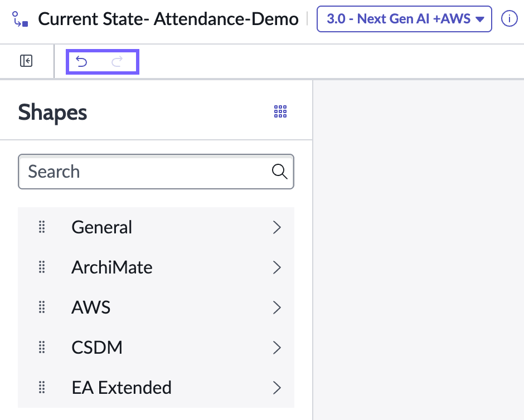The height and width of the screenshot is (420, 524).
Task: Click the magnifying glass search icon
Action: (x=279, y=172)
